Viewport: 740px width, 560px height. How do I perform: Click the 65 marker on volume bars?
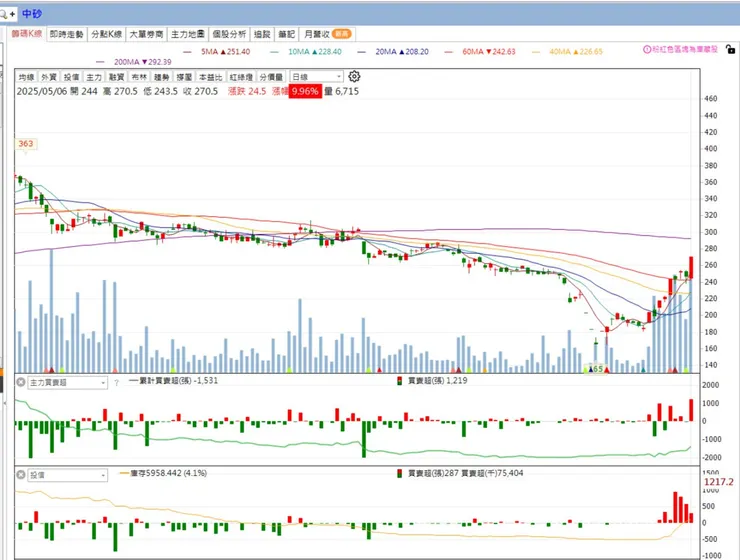pyautogui.click(x=597, y=369)
